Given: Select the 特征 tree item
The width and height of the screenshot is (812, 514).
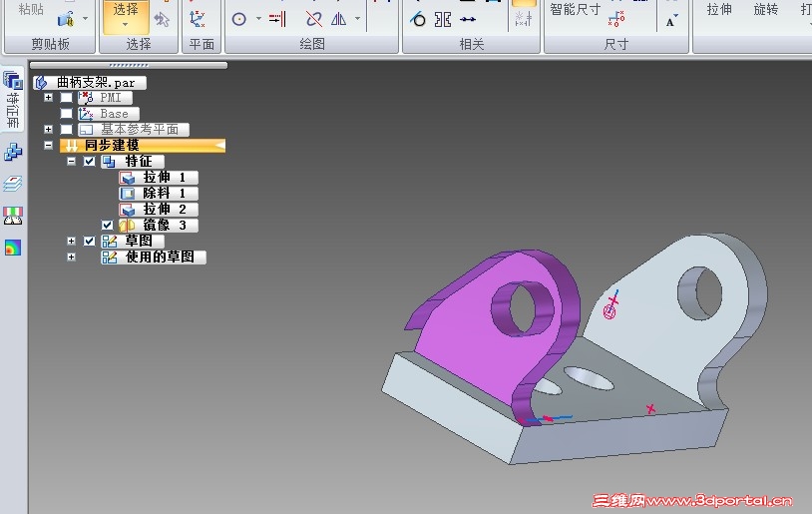Looking at the screenshot, I should click(132, 161).
